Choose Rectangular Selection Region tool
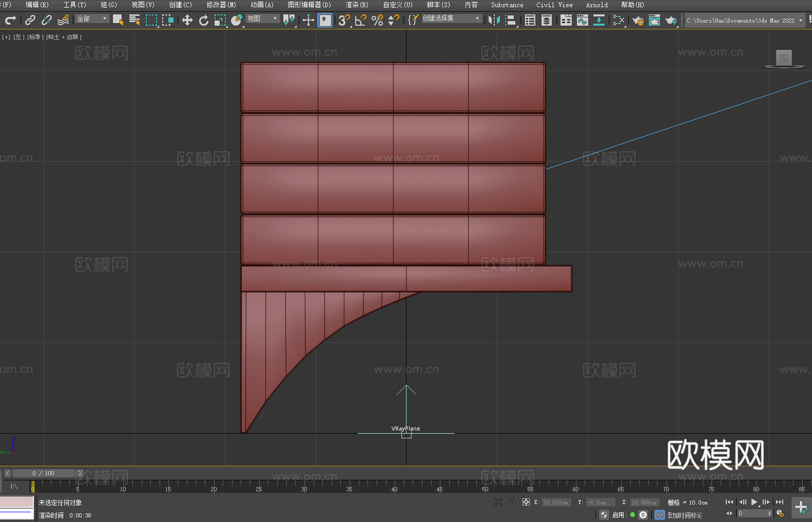The height and width of the screenshot is (522, 812). (151, 20)
